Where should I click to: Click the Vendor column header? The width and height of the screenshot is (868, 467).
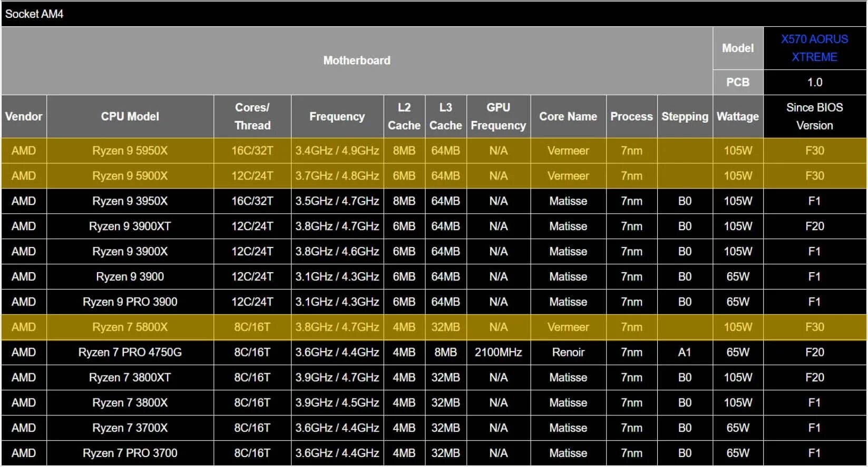point(24,116)
